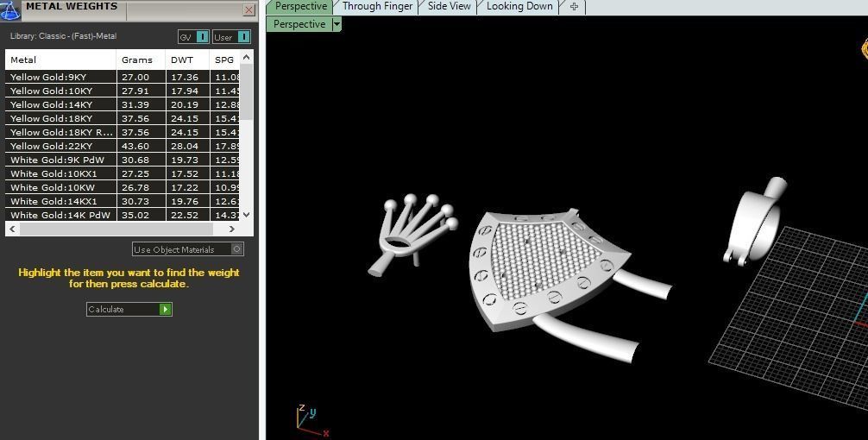The width and height of the screenshot is (868, 440).
Task: Click the Library: Classic - (Fast)-Metal label
Action: click(x=63, y=36)
